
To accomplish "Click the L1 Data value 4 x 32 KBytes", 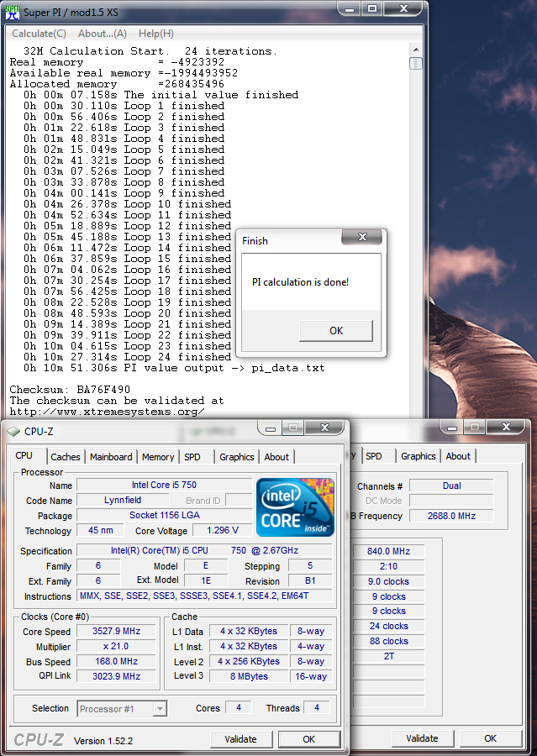I will pyautogui.click(x=249, y=631).
